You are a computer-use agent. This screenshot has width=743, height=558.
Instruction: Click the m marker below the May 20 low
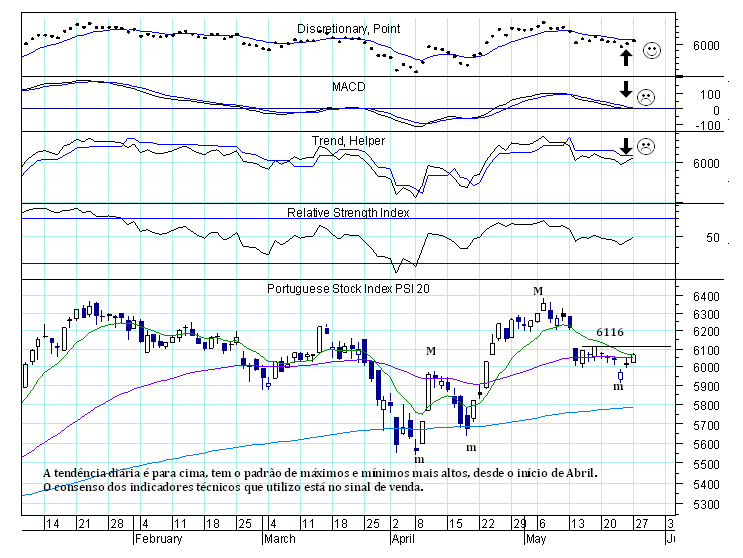[618, 387]
